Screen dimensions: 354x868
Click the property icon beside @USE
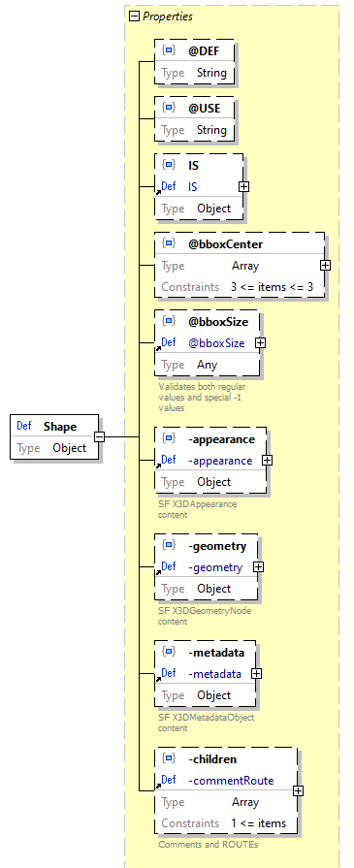point(169,108)
